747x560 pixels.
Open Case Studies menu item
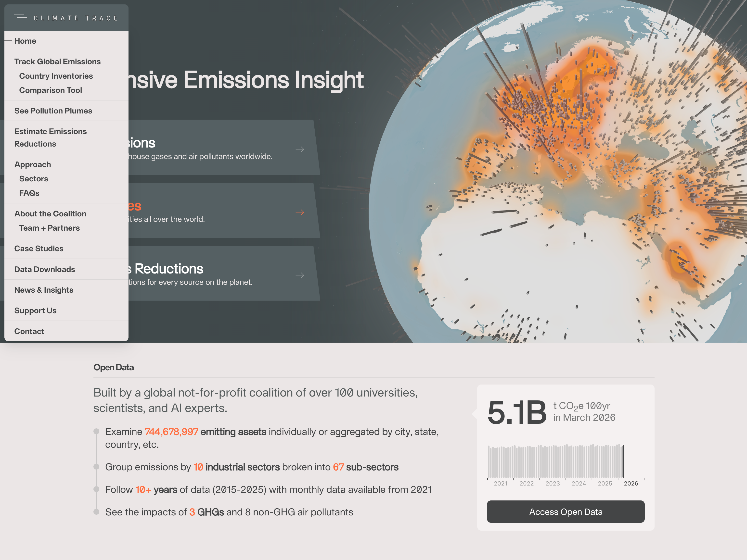coord(66,249)
